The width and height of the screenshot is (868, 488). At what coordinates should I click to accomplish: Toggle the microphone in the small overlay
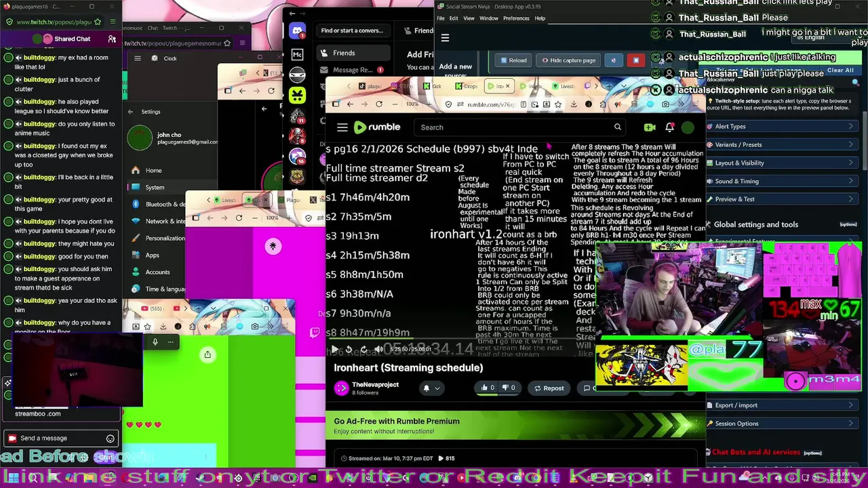pos(155,342)
